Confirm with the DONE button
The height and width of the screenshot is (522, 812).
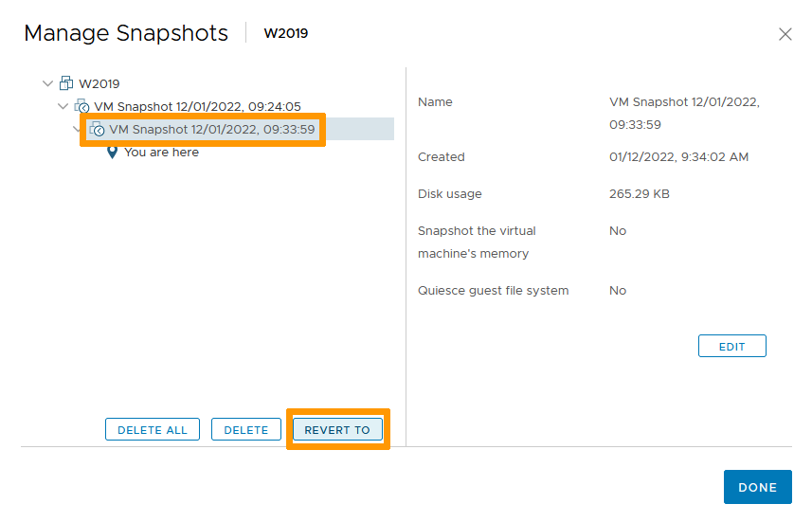(x=757, y=487)
